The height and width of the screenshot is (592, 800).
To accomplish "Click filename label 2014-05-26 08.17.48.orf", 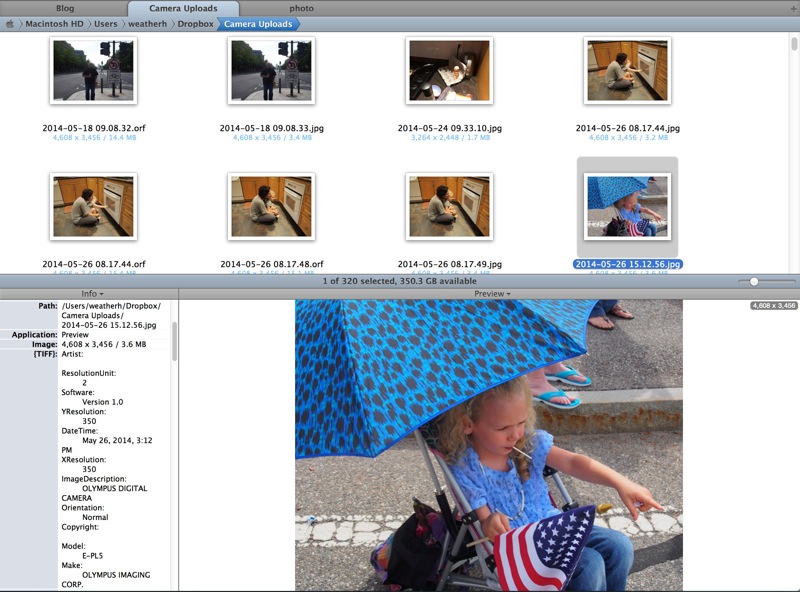I will point(272,264).
